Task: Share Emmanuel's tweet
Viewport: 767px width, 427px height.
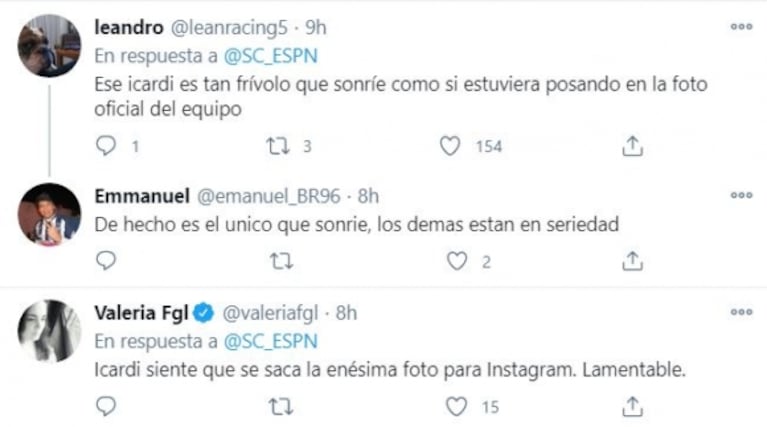Action: [631, 261]
